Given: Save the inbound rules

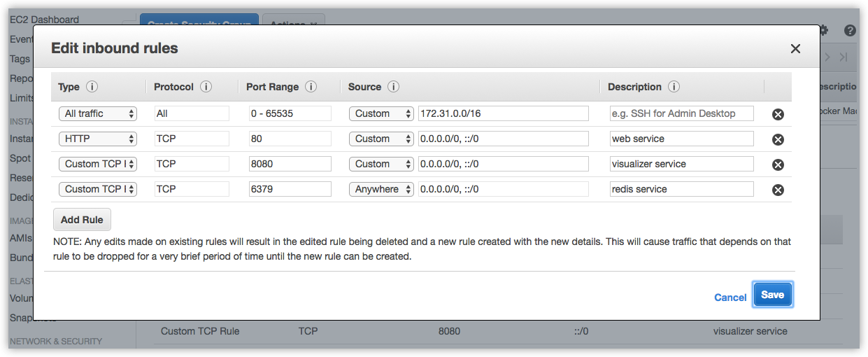Looking at the screenshot, I should pyautogui.click(x=772, y=295).
